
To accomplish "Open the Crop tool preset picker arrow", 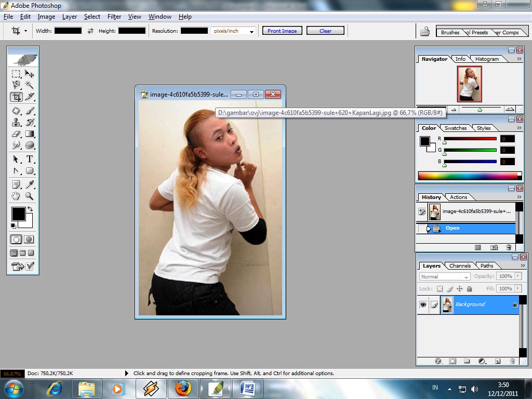I will [x=25, y=31].
